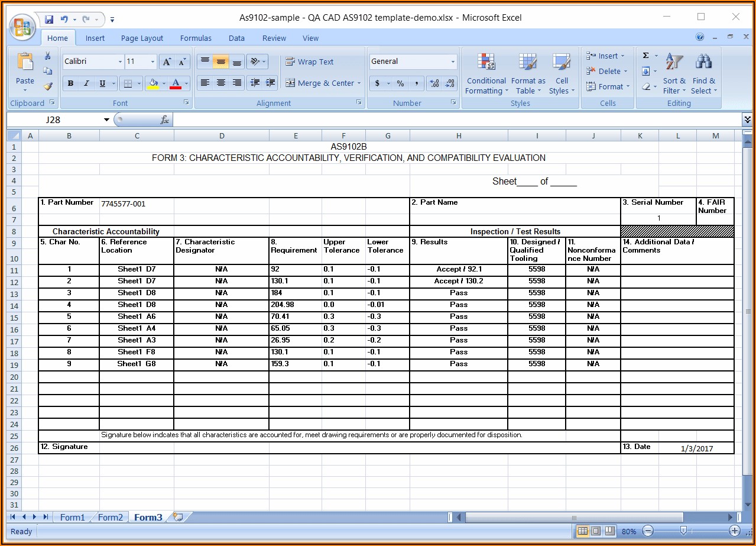This screenshot has width=756, height=546.
Task: Toggle Italic formatting
Action: [86, 83]
